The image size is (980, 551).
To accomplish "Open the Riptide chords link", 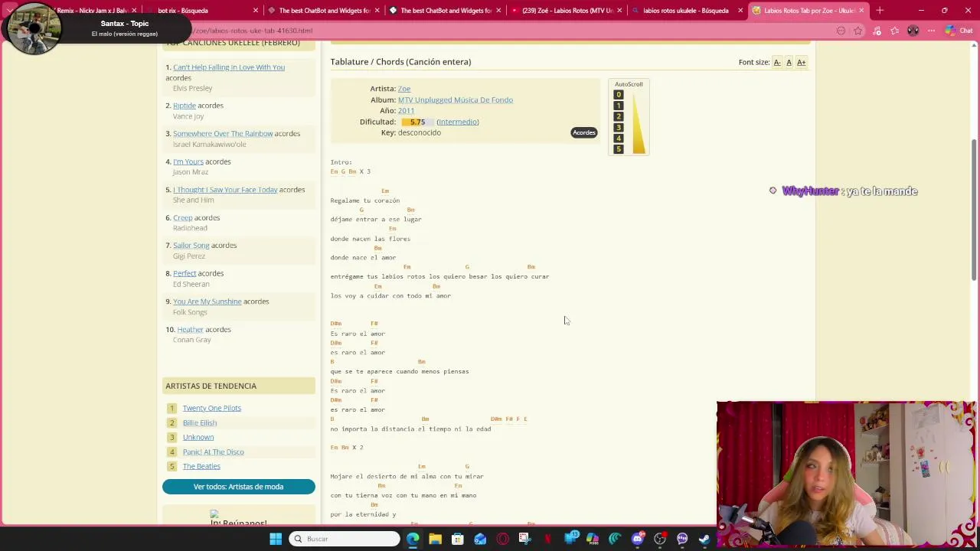I will point(185,106).
